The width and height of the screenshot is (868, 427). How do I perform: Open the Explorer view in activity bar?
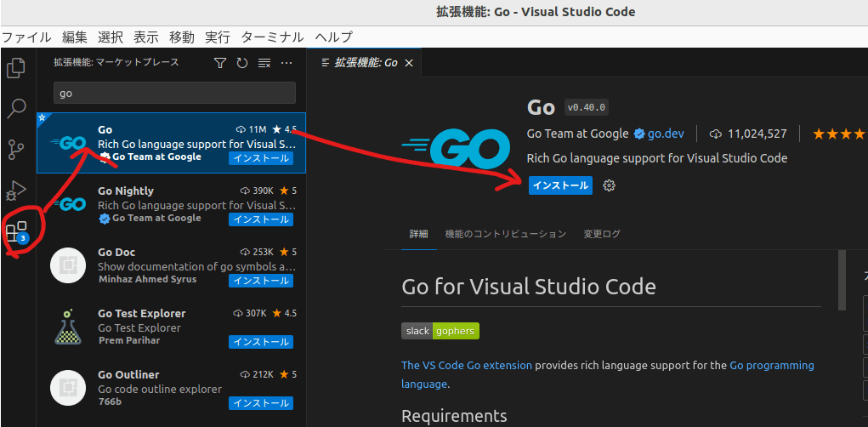click(x=16, y=68)
